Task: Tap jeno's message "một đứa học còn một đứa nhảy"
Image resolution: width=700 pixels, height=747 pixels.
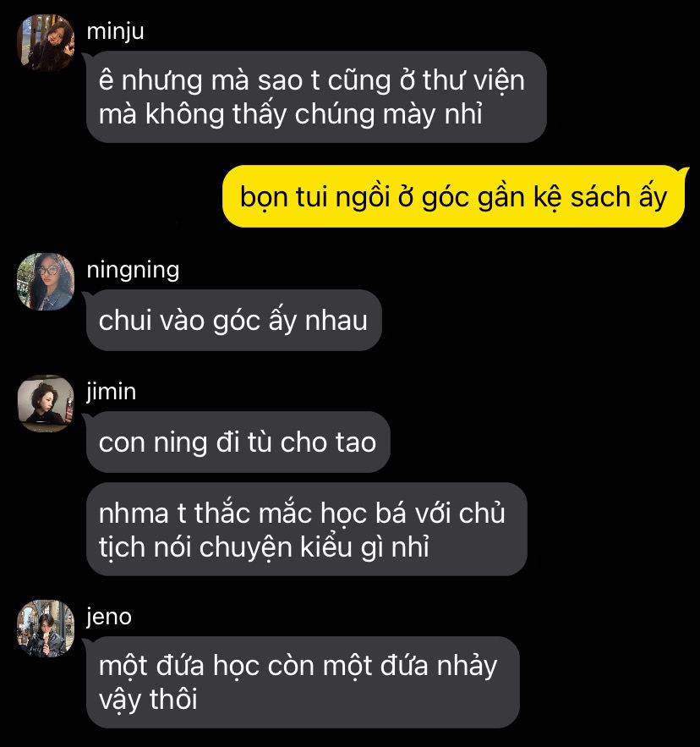Action: tap(303, 682)
